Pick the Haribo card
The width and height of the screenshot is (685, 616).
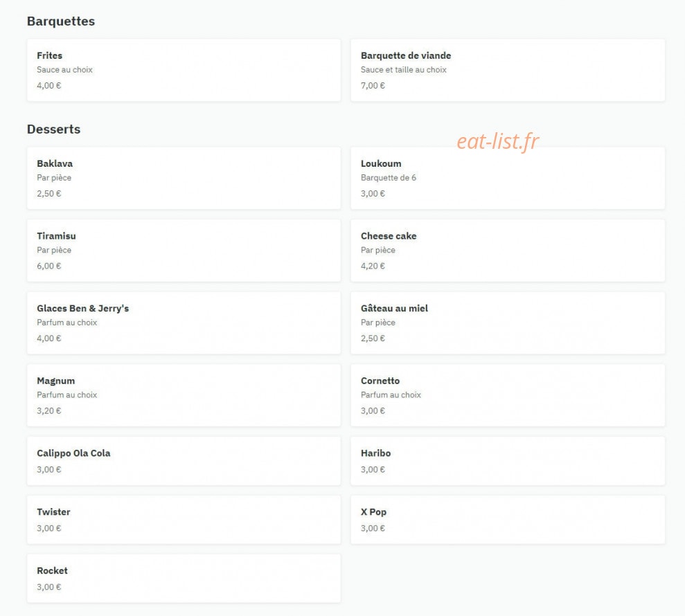pos(508,461)
